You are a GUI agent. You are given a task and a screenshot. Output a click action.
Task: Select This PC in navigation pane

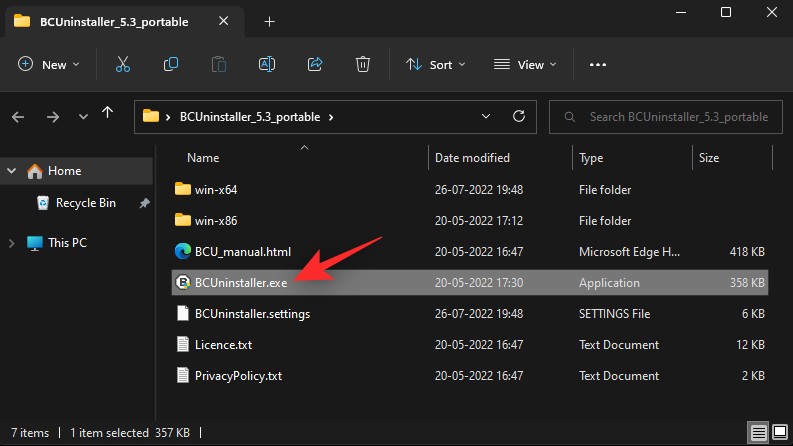(67, 243)
